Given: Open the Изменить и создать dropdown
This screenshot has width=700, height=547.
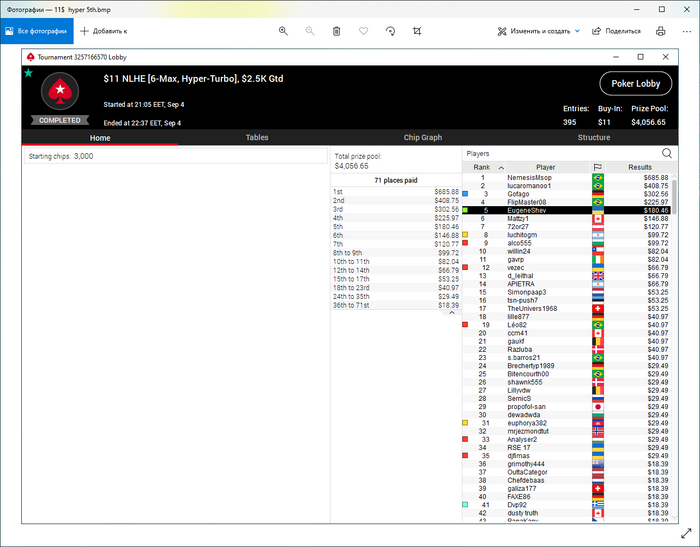Looking at the screenshot, I should [539, 31].
